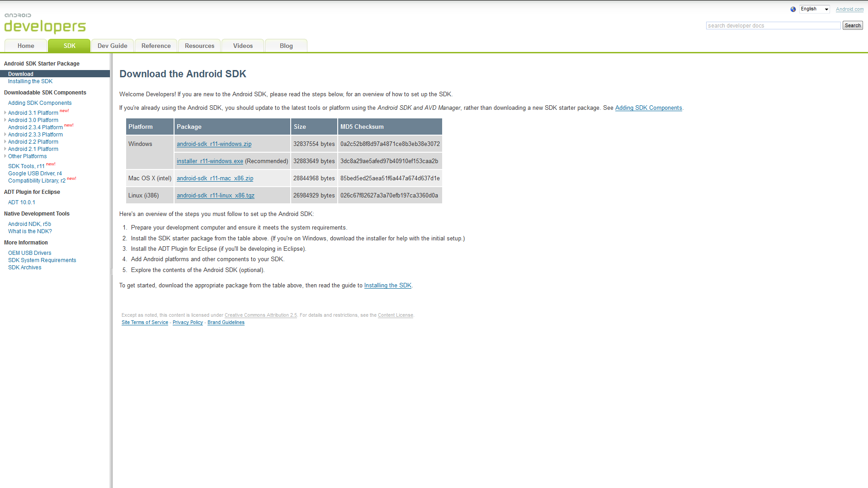Download android-sdk_r11-windows.zip package
This screenshot has height=488, width=868.
coord(214,144)
